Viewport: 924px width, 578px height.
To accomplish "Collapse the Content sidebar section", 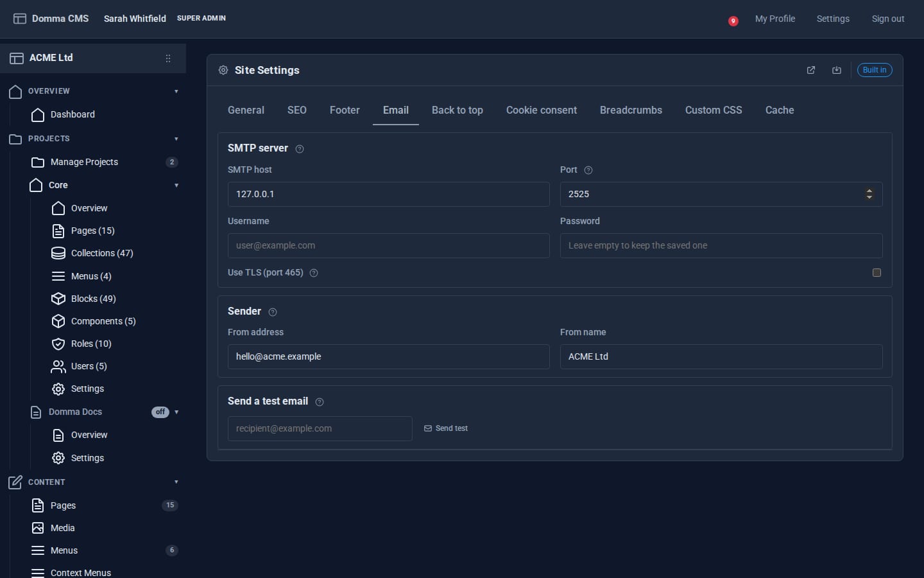I will (176, 482).
